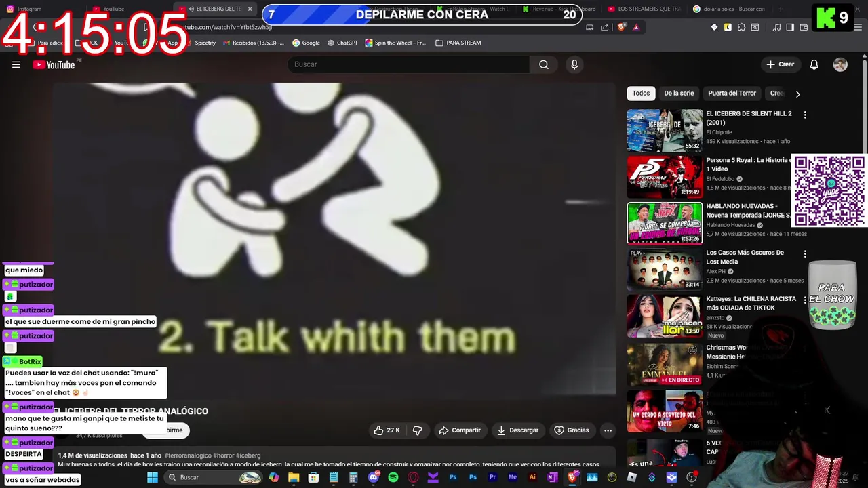Dislike the video with thumbs down
This screenshot has height=488, width=868.
[x=418, y=430]
